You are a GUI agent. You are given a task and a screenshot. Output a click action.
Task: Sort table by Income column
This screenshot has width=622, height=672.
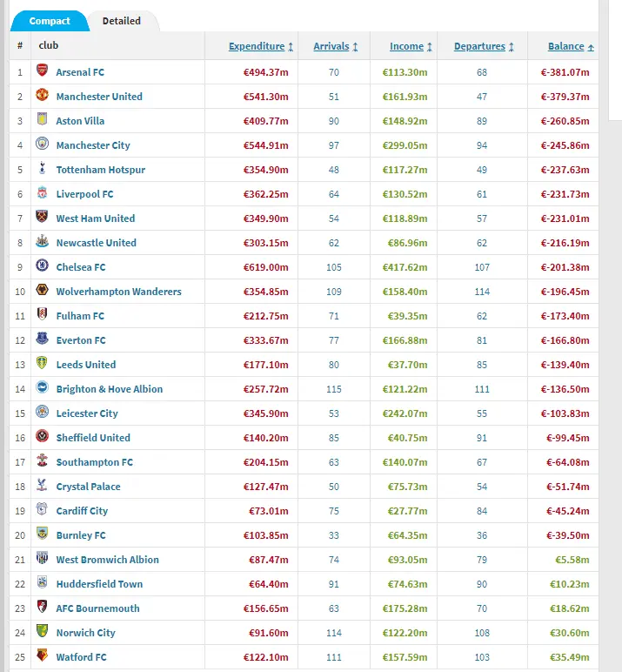pyautogui.click(x=407, y=46)
